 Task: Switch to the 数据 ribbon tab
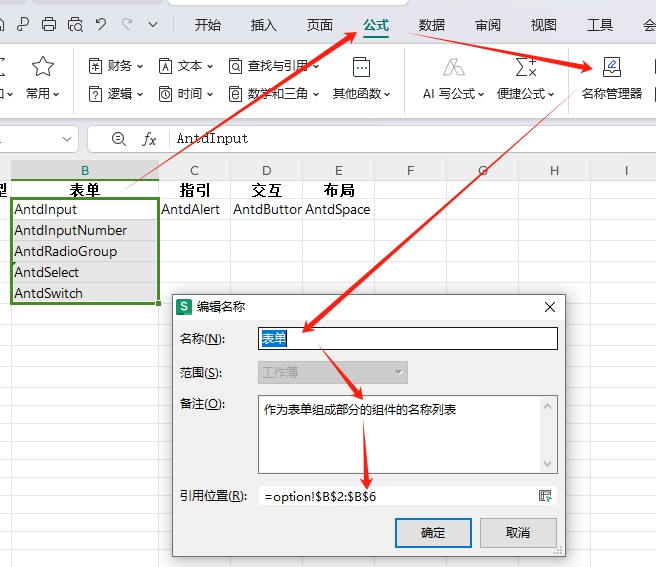click(x=432, y=25)
